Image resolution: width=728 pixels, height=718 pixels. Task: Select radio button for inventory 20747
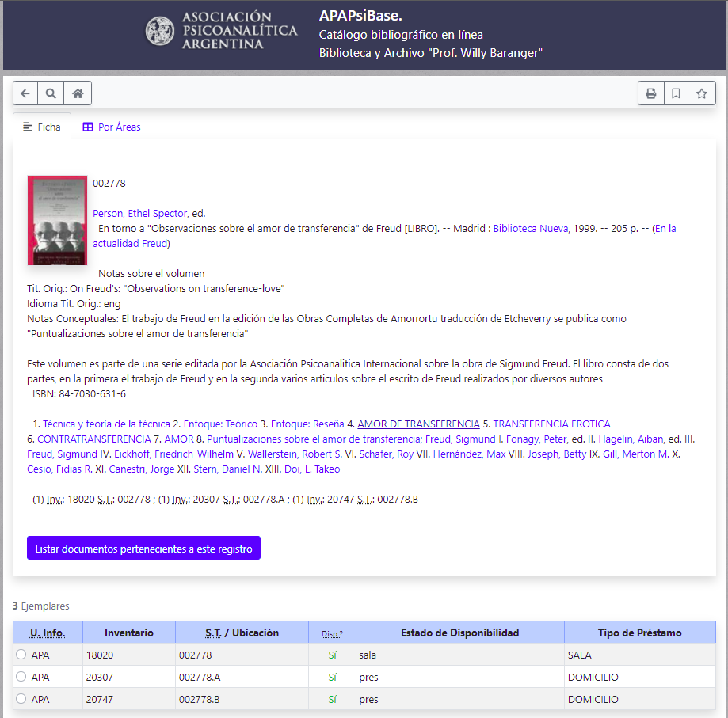[21, 699]
